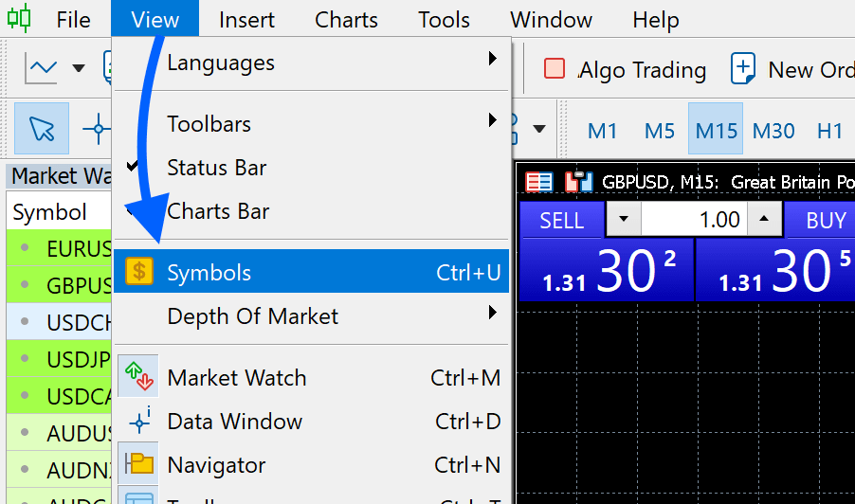855x504 pixels.
Task: Expand the Depth Of Market submenu
Action: pyautogui.click(x=311, y=315)
